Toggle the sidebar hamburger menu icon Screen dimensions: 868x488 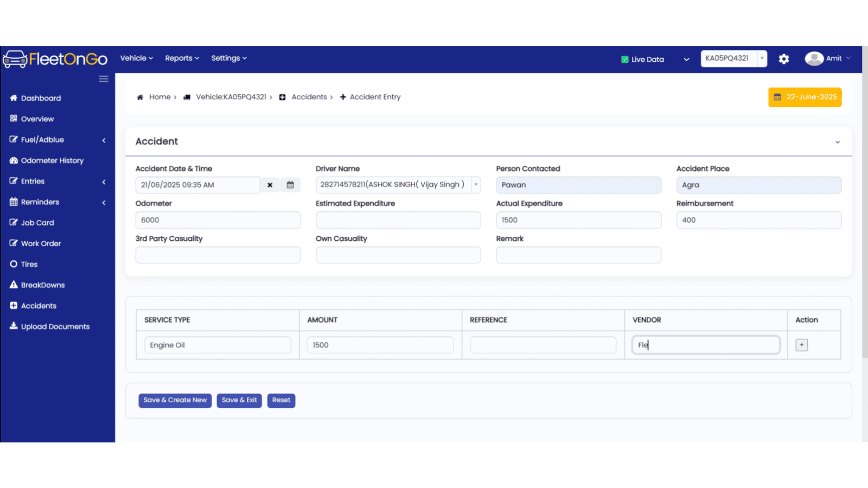104,79
